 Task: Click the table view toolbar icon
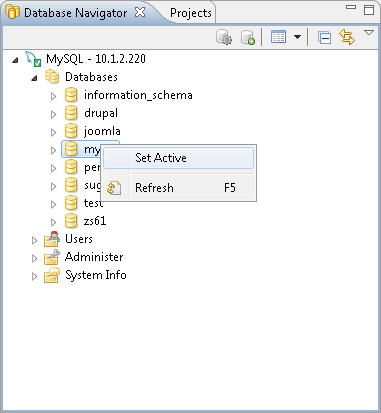pos(278,37)
